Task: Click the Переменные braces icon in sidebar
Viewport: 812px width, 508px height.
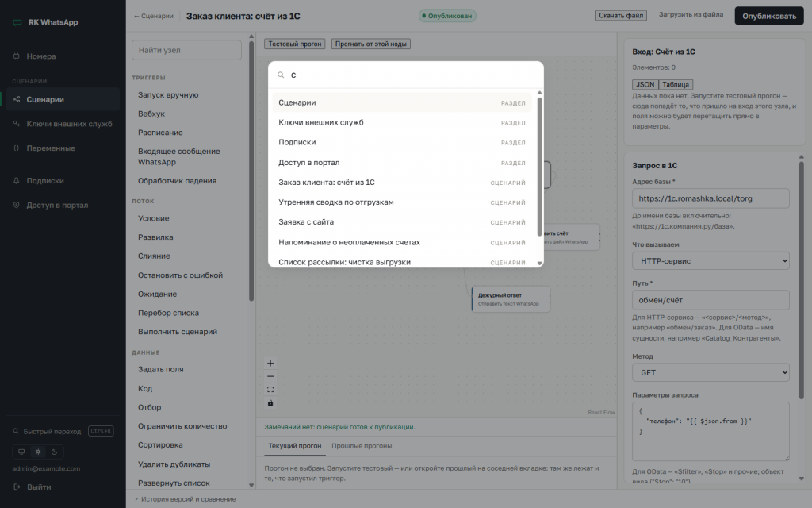Action: 17,148
